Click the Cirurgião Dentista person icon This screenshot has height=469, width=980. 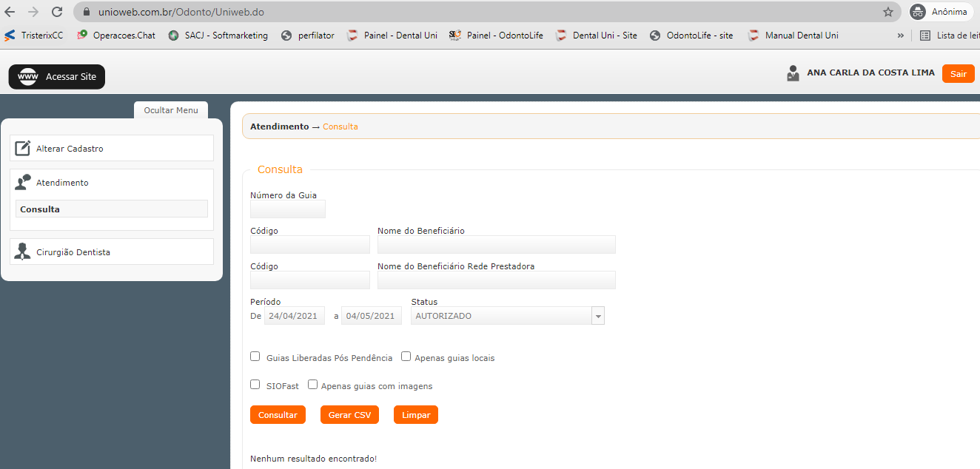point(23,252)
